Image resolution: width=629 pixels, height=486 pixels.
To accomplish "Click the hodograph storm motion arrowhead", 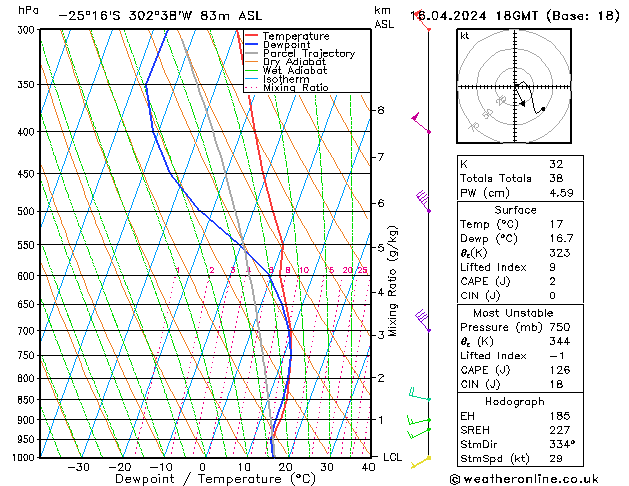I will click(523, 104).
